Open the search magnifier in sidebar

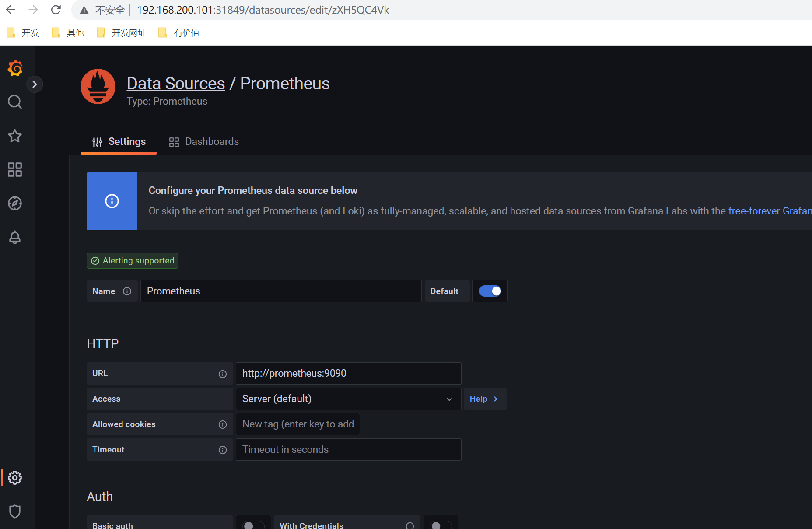[15, 102]
